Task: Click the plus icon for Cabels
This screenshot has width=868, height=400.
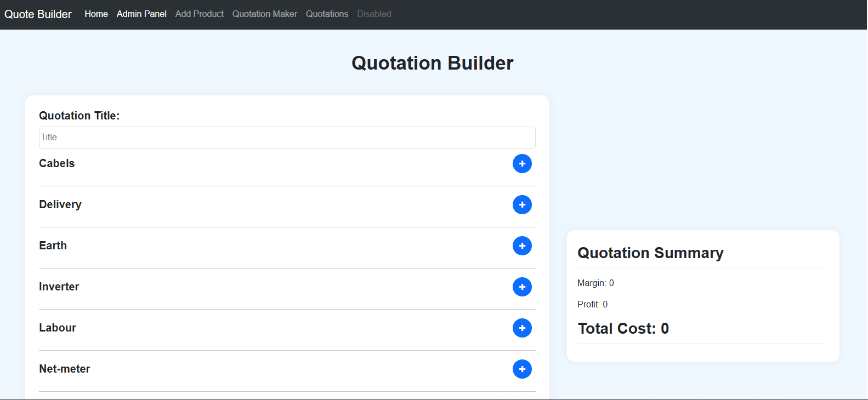Action: (522, 164)
